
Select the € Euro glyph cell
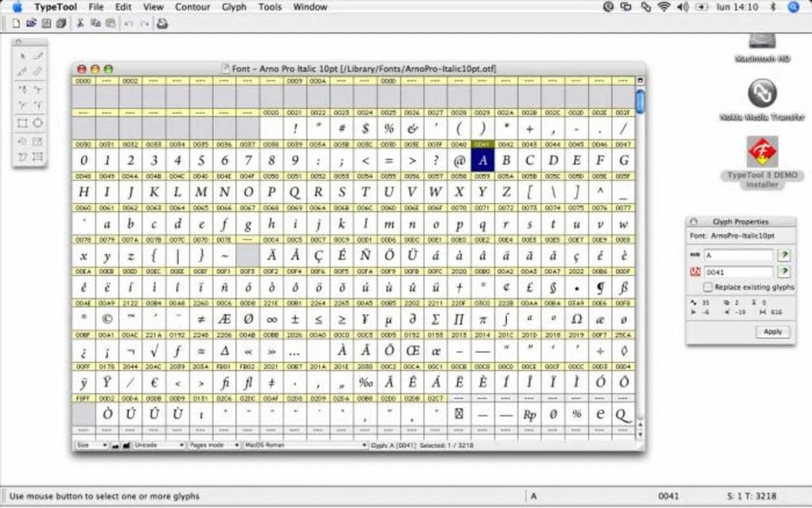(154, 383)
